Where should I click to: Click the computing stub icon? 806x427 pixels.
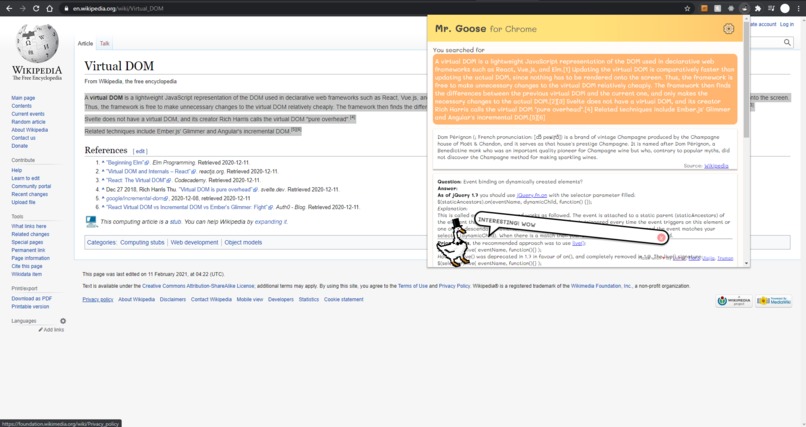pos(91,221)
